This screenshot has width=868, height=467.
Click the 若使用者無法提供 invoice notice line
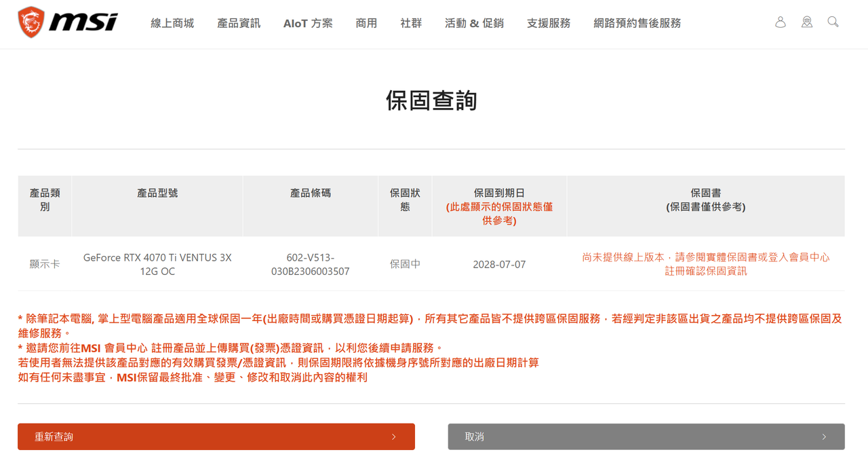click(279, 362)
